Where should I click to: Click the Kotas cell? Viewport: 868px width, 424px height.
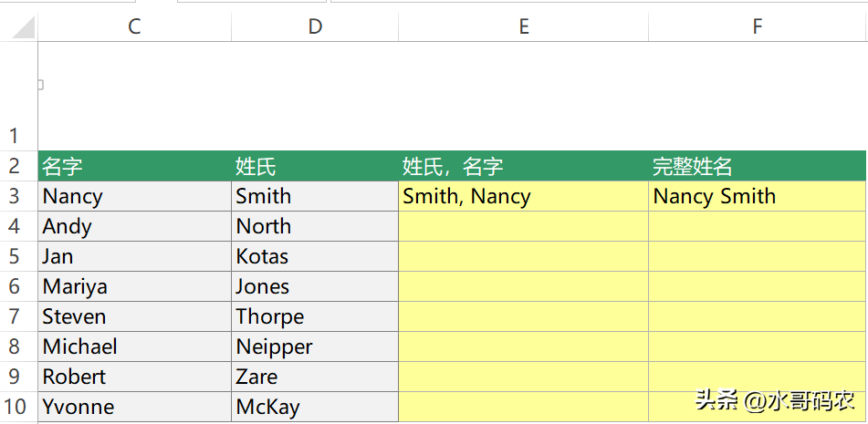tap(315, 256)
